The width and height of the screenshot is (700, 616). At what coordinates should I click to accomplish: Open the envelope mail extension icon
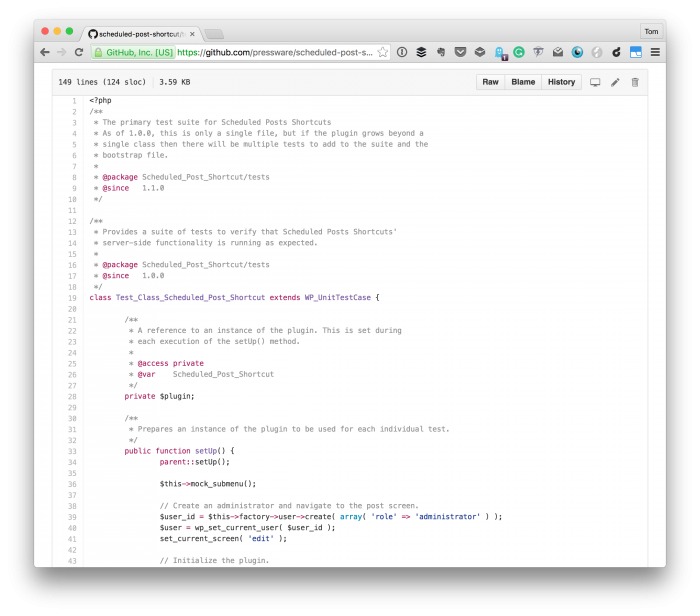click(558, 52)
